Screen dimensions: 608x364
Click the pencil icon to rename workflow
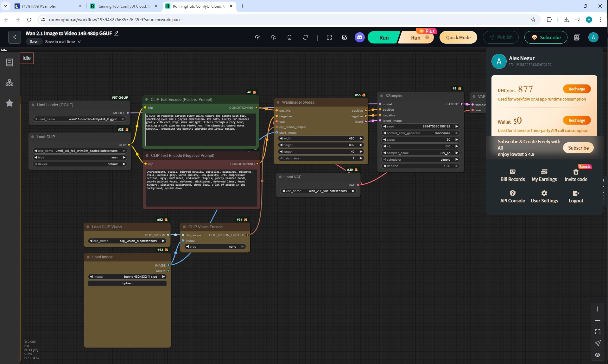pos(116,33)
